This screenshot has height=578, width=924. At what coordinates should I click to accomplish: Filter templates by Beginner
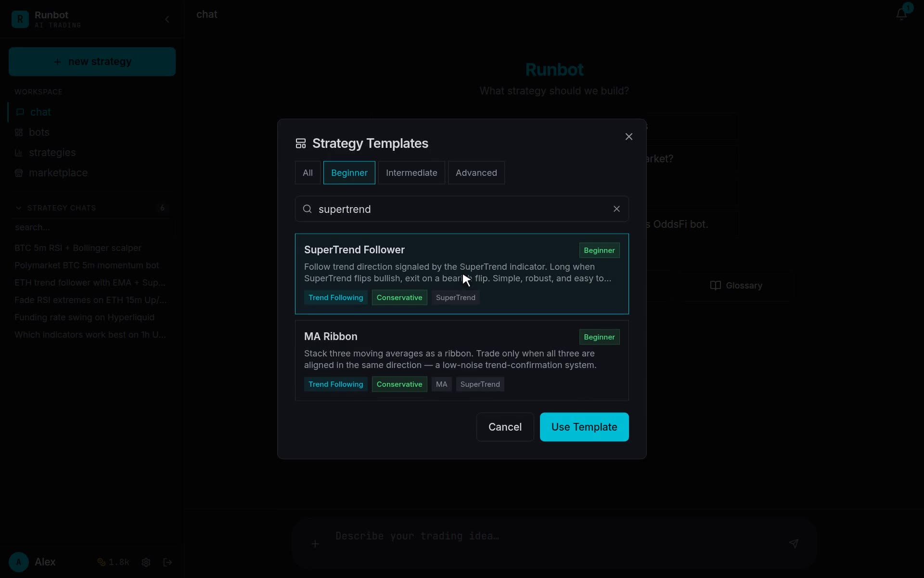[x=349, y=173]
